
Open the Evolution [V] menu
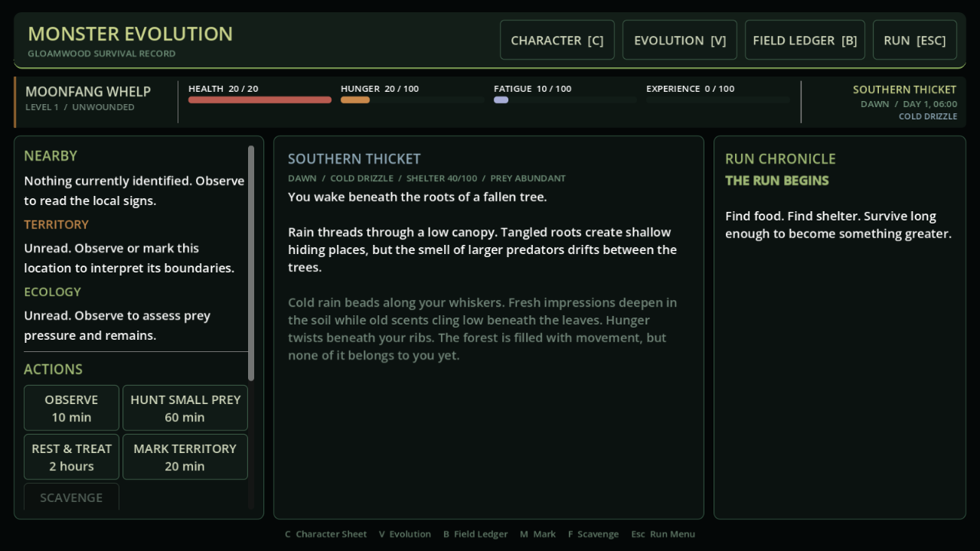tap(680, 40)
